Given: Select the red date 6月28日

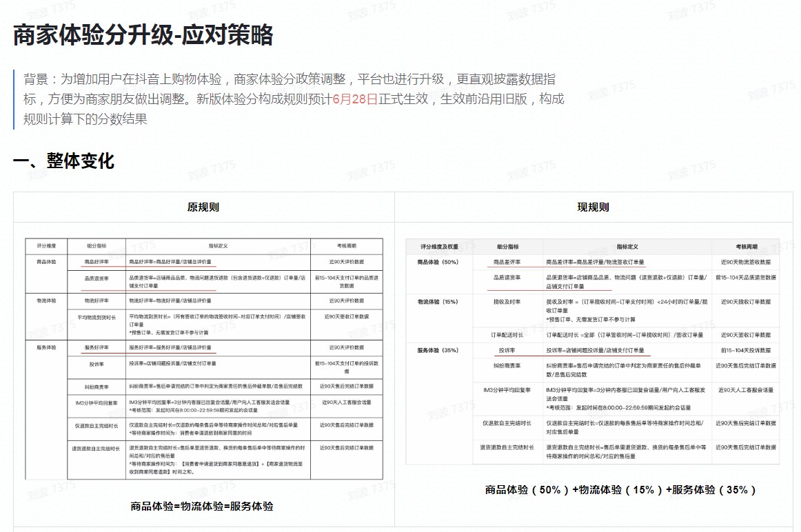Looking at the screenshot, I should click(x=355, y=99).
